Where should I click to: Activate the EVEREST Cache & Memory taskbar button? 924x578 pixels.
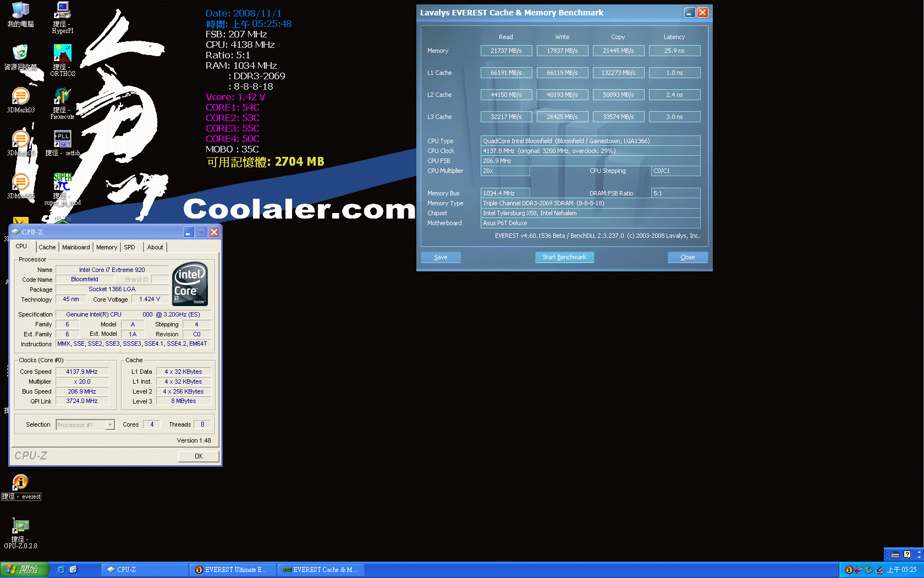(321, 570)
